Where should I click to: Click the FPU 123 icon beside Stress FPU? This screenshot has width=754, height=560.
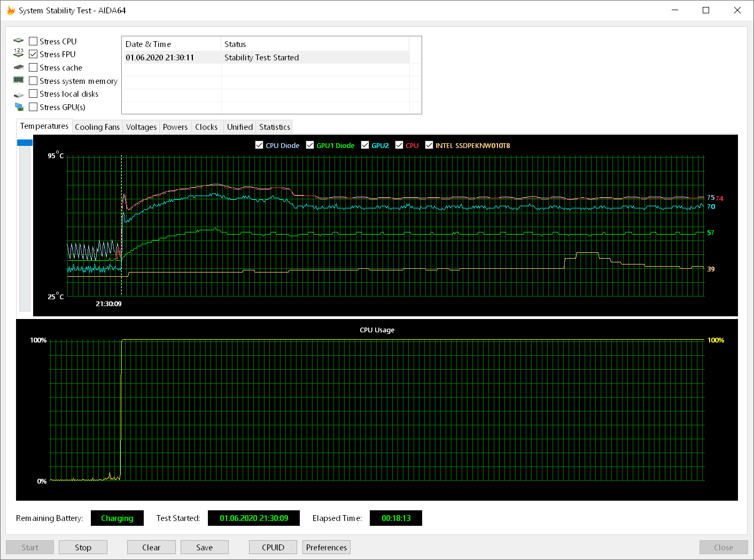tap(19, 53)
